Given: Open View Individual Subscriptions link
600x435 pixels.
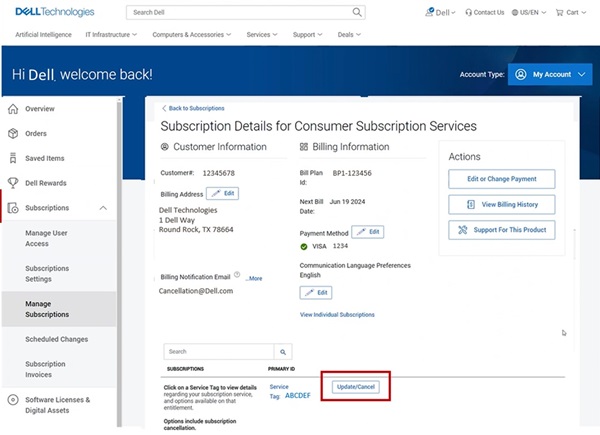Looking at the screenshot, I should (x=337, y=314).
